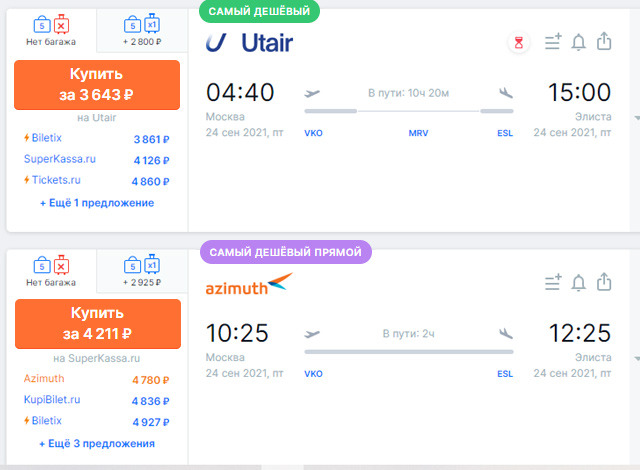640x470 pixels.
Task: Share the Azimuth ticket via share icon
Action: pyautogui.click(x=604, y=282)
